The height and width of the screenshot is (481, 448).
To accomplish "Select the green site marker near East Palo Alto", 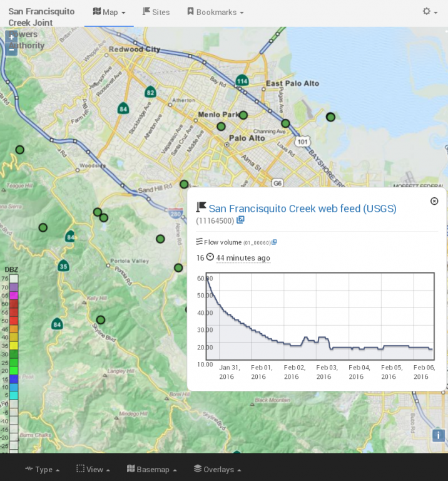I will coord(285,123).
